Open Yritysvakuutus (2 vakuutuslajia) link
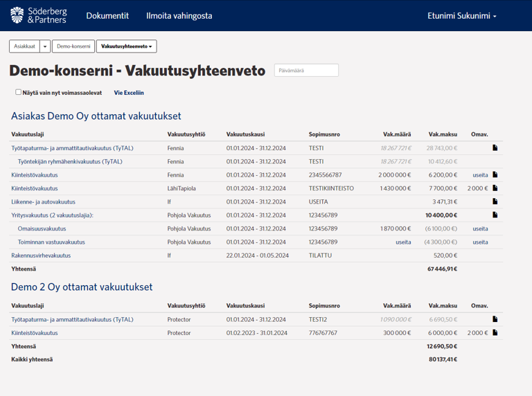 [x=52, y=215]
